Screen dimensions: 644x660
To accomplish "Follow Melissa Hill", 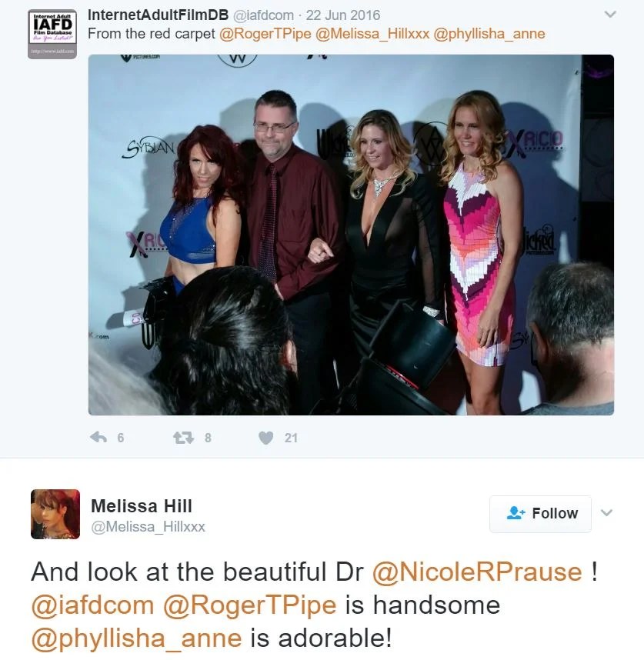I will pyautogui.click(x=540, y=514).
